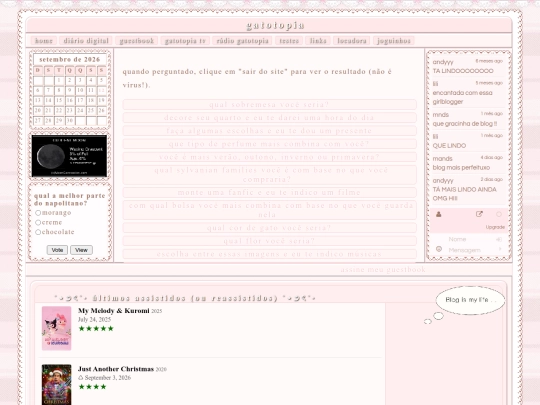Click the Upgrade link in chat box

(495, 227)
